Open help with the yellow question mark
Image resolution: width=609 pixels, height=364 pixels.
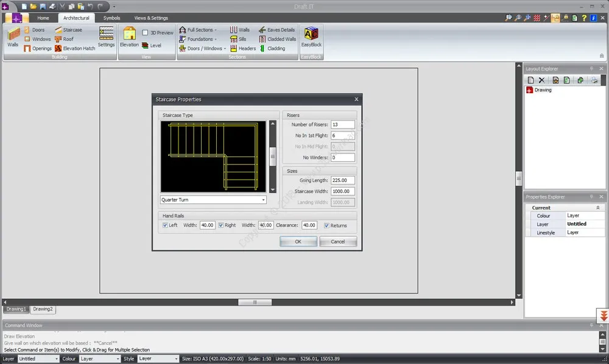pyautogui.click(x=584, y=18)
